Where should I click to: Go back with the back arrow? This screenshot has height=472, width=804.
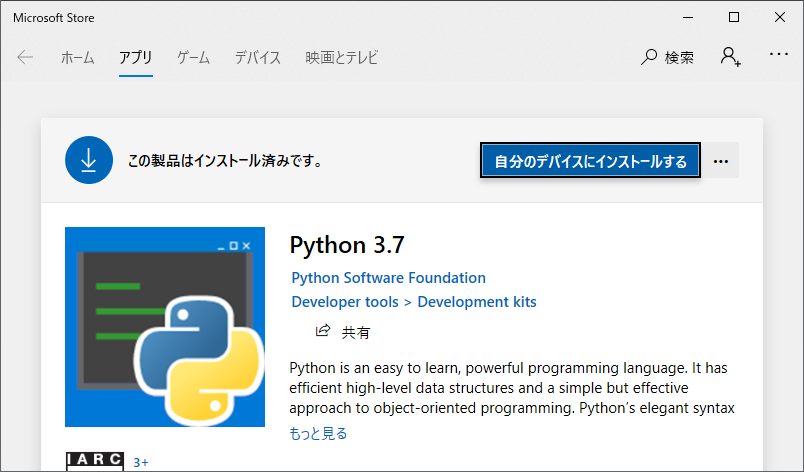[25, 57]
